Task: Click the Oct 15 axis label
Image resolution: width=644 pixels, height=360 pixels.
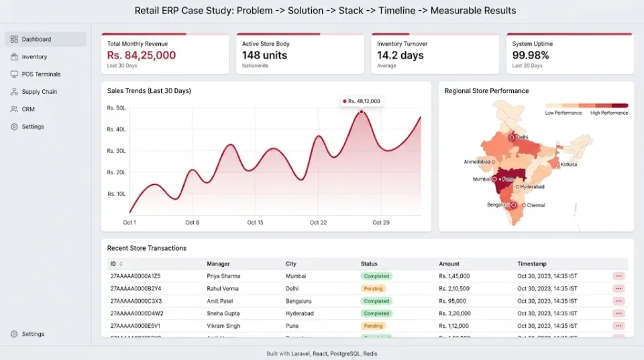Action: [255, 223]
